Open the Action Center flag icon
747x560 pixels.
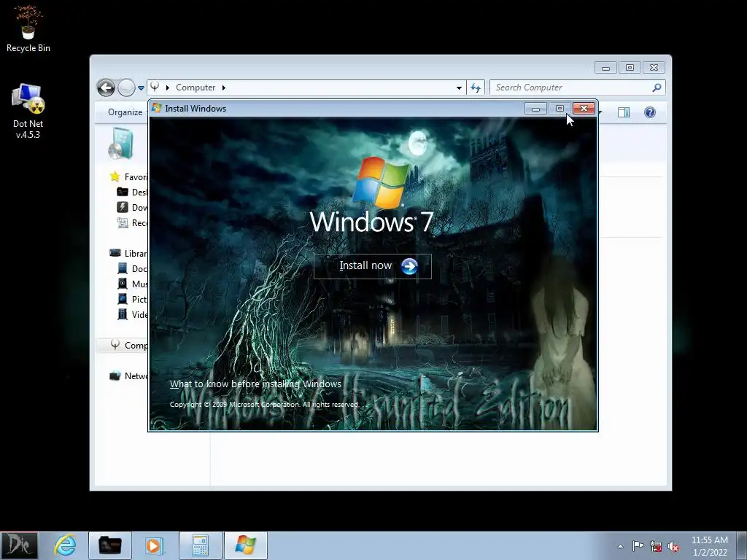[x=638, y=546]
